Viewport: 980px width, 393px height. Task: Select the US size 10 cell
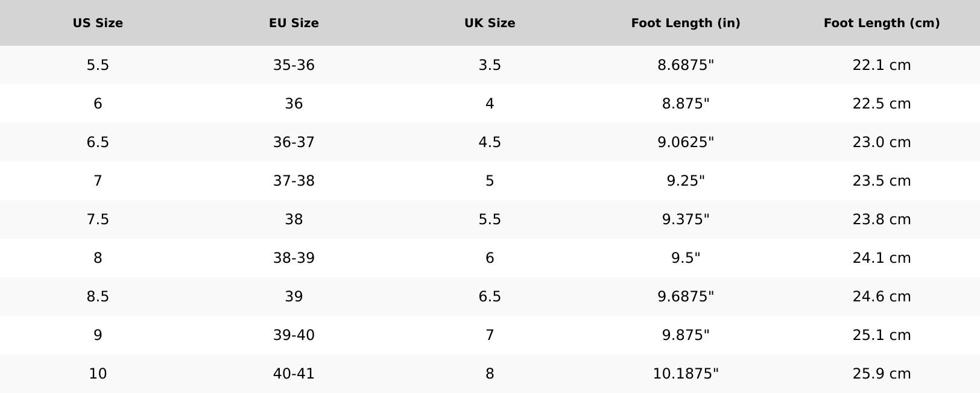(x=98, y=374)
